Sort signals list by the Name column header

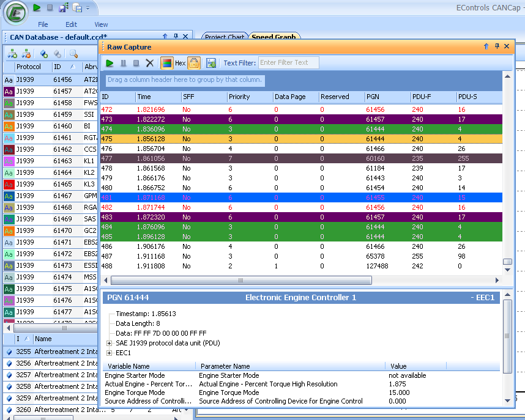(x=65, y=339)
